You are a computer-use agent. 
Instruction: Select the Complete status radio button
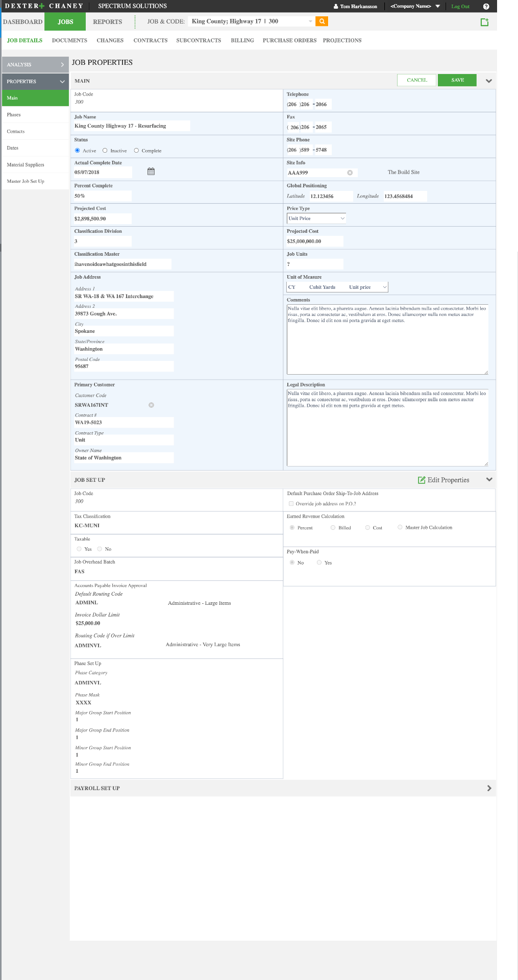coord(136,151)
